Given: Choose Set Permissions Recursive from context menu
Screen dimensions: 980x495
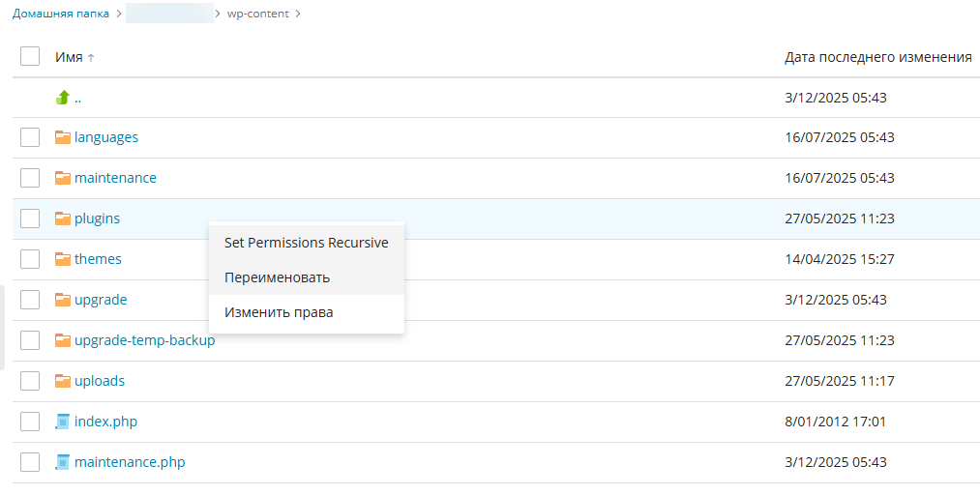Looking at the screenshot, I should (306, 243).
